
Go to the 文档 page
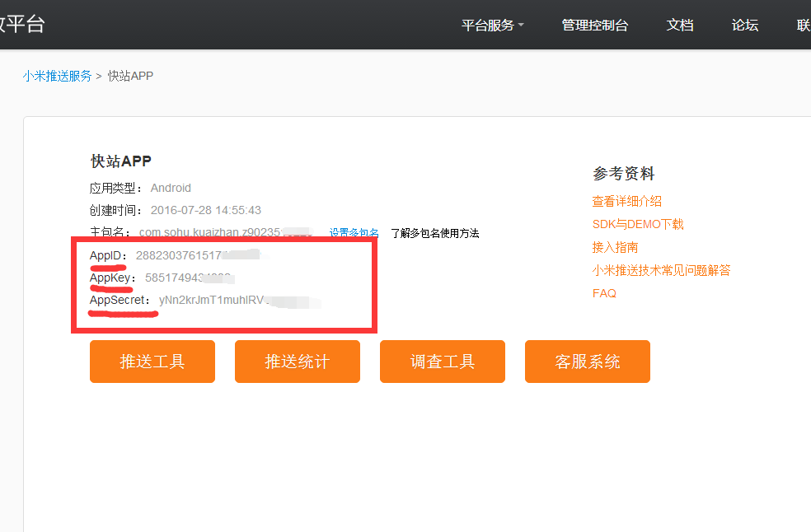[x=679, y=26]
